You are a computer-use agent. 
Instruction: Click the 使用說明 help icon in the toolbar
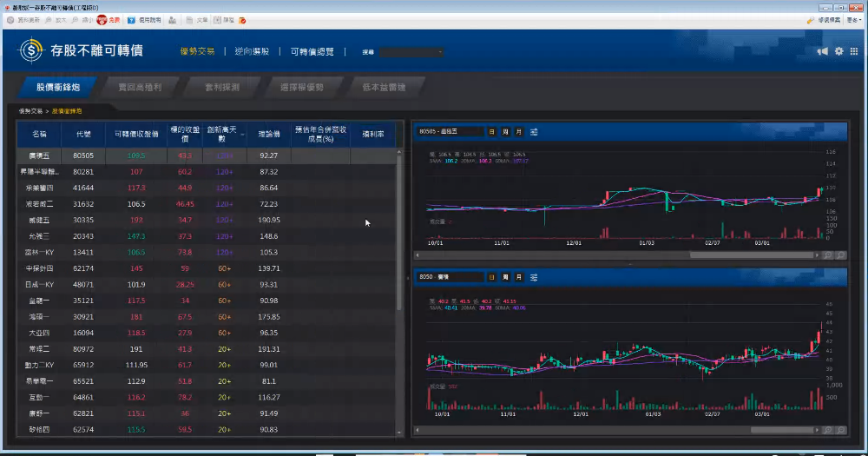[x=131, y=18]
